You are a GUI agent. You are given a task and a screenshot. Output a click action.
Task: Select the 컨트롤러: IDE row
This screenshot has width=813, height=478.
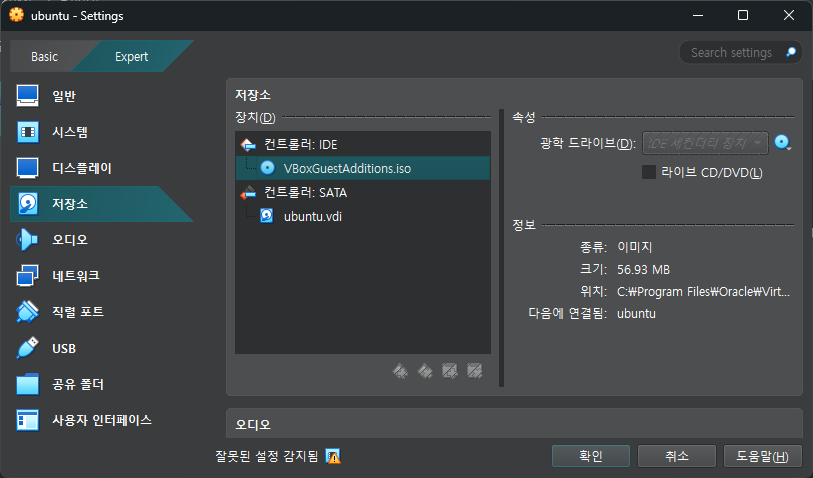(363, 144)
